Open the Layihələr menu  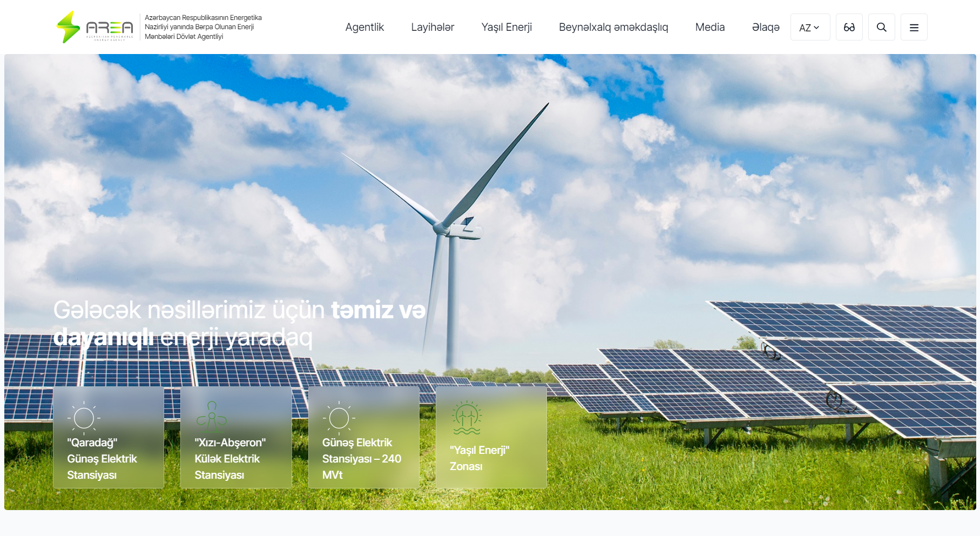click(x=432, y=27)
